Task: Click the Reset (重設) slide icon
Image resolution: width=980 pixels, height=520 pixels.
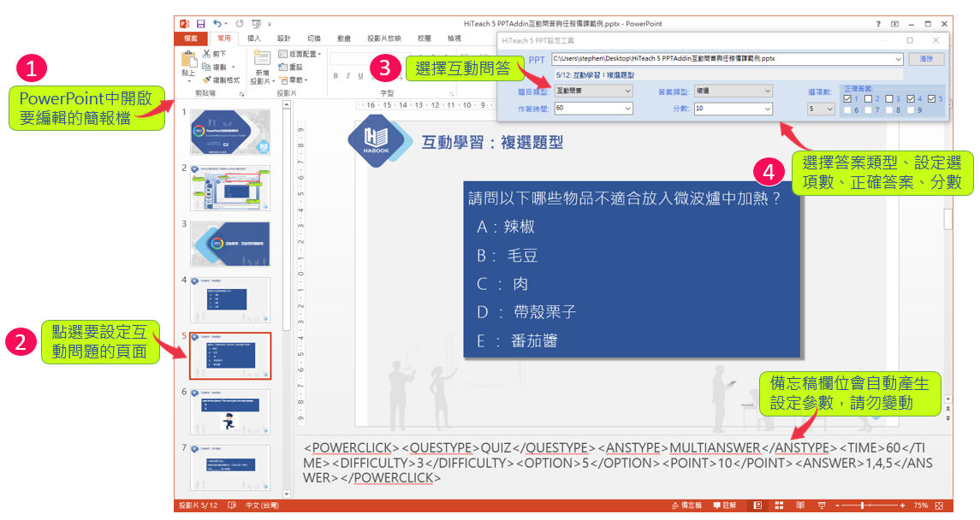Action: click(x=282, y=67)
